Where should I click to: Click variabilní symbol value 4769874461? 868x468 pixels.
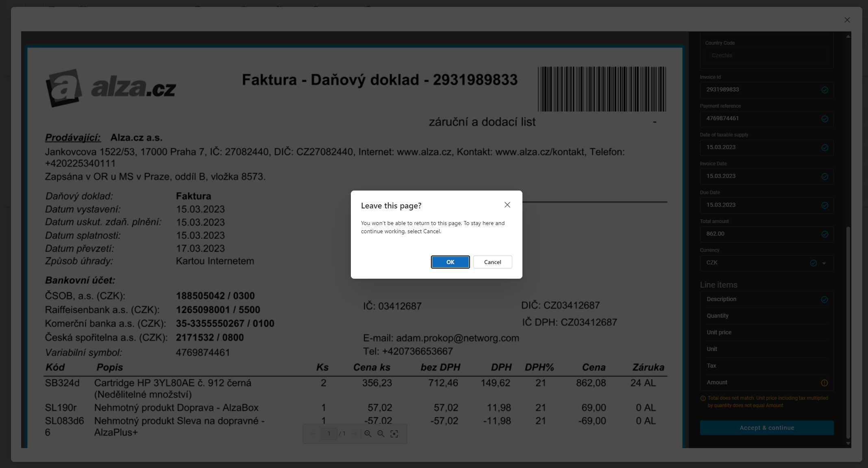203,353
